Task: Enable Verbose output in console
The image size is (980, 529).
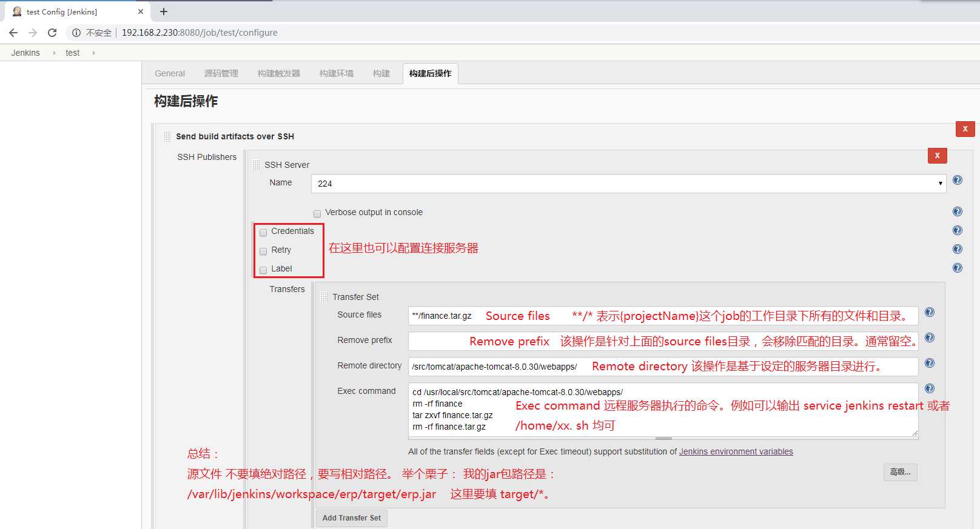Action: 317,213
